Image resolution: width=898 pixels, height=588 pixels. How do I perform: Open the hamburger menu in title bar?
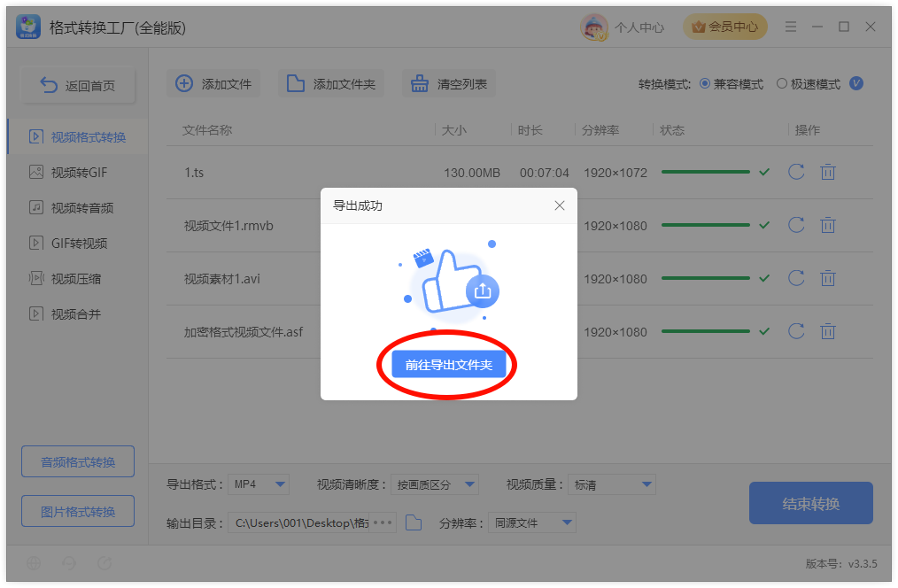click(791, 27)
